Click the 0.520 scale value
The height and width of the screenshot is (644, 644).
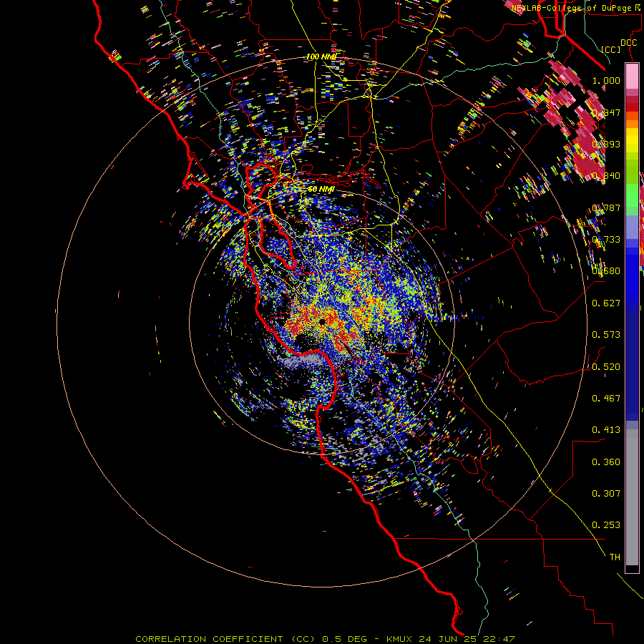606,366
